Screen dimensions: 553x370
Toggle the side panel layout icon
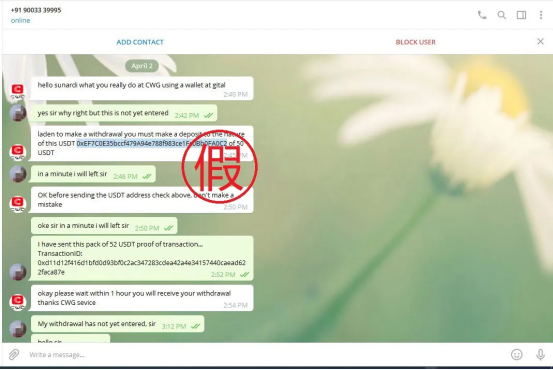tap(521, 15)
